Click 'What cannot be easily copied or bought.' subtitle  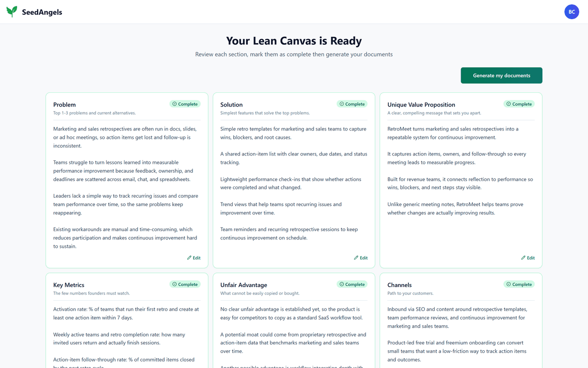pos(260,293)
